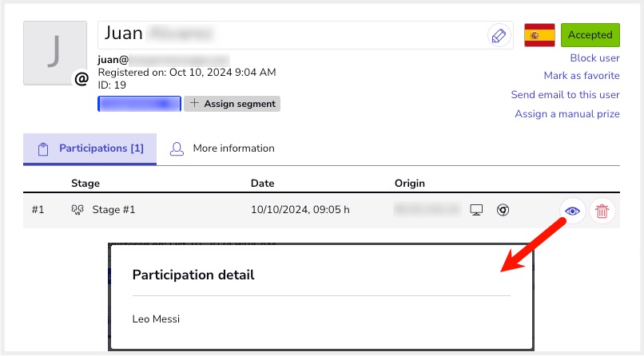Click the Block user link
Viewport: 644px width, 356px height.
pyautogui.click(x=594, y=58)
